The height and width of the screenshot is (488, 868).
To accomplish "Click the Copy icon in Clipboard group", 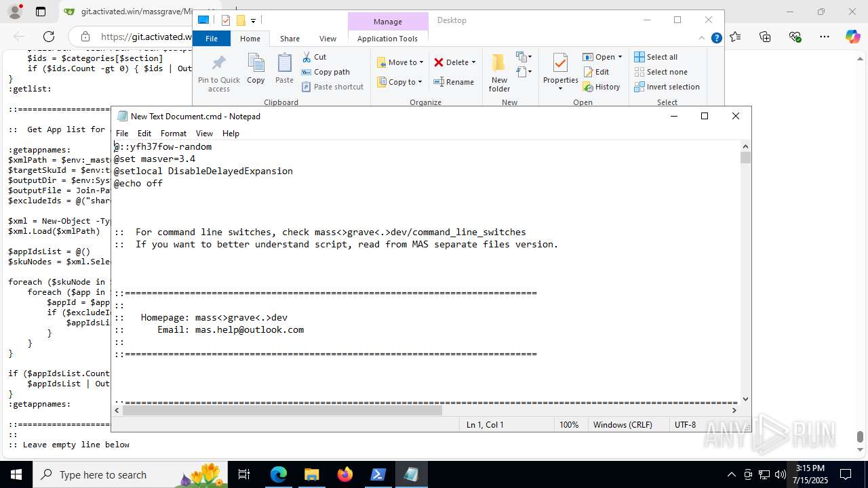I will (x=256, y=69).
